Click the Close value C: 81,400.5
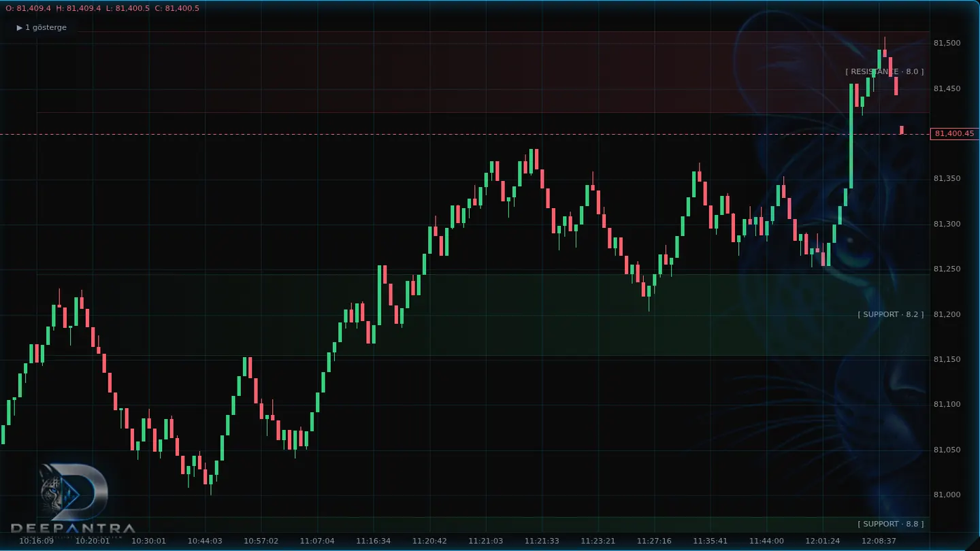 pyautogui.click(x=177, y=8)
